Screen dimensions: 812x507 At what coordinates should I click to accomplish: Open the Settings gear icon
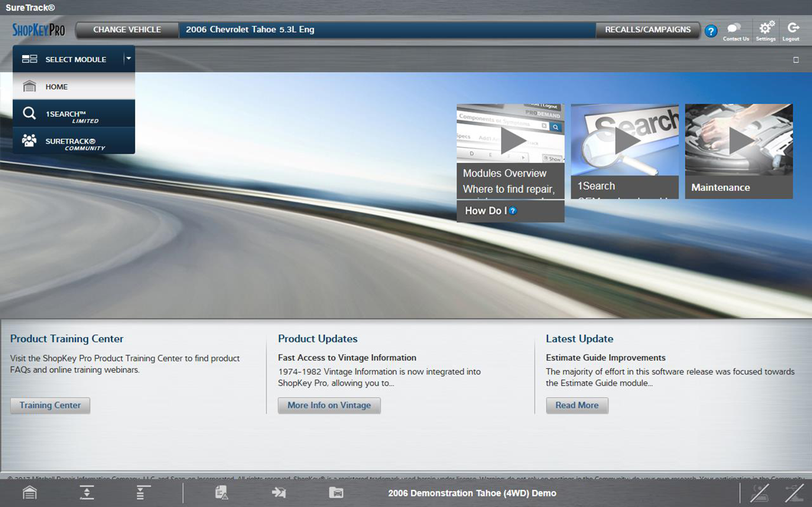click(x=765, y=31)
